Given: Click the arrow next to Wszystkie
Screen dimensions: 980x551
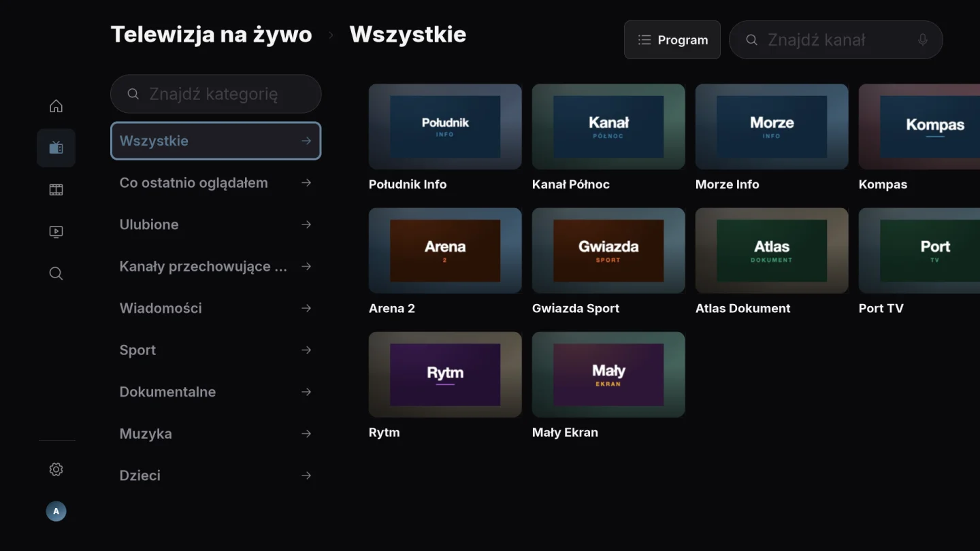Looking at the screenshot, I should click(x=306, y=141).
